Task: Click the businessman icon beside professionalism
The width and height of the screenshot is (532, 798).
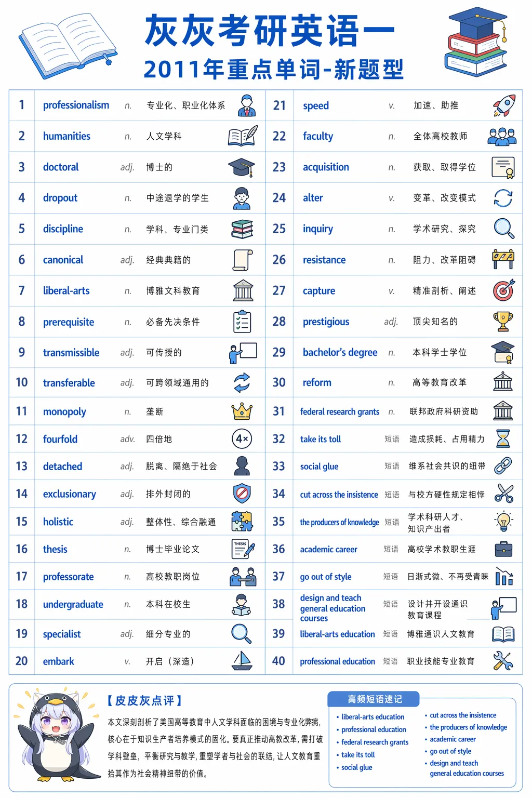Action: click(246, 105)
